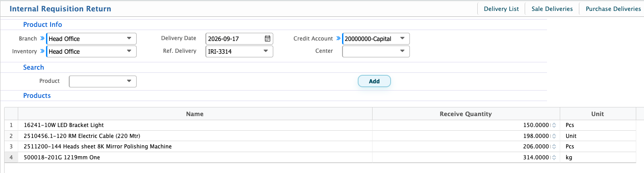Screen dimensions: 644x173
Task: Click double-arrow icon next to Inventory
Action: point(42,51)
